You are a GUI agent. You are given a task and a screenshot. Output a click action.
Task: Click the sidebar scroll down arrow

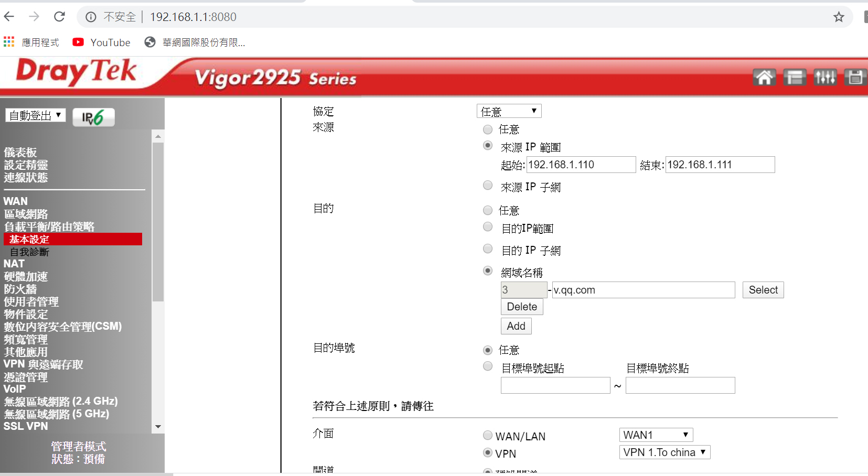click(158, 427)
